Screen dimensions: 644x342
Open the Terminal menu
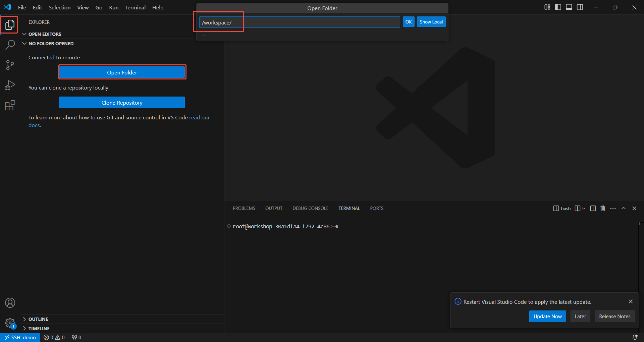135,7
